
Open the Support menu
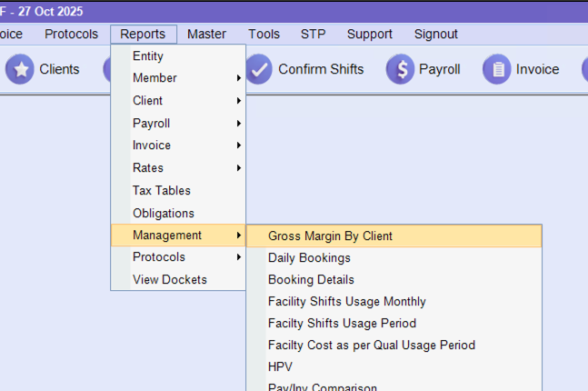point(370,35)
